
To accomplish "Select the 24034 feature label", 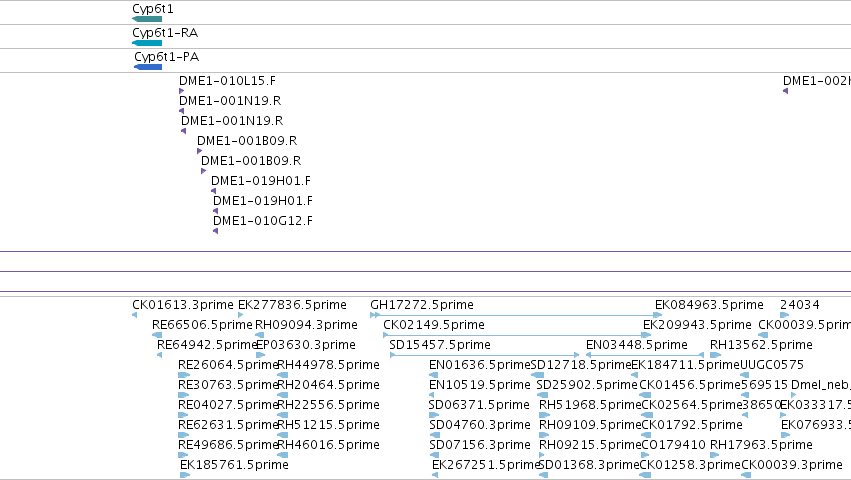I will coord(800,305).
